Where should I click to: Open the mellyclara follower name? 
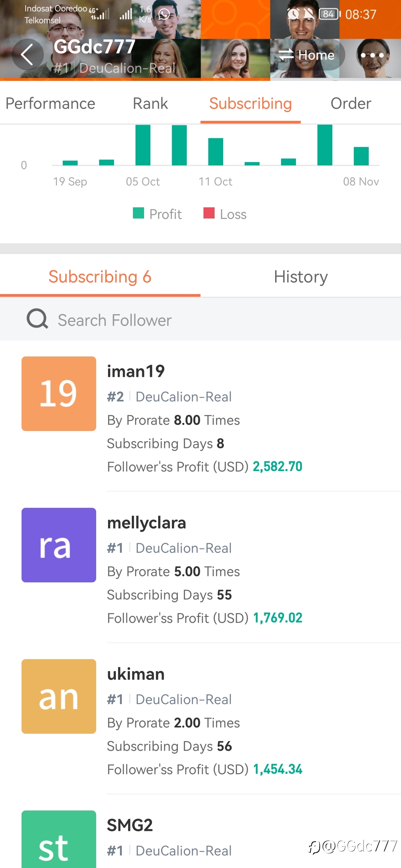click(x=147, y=523)
